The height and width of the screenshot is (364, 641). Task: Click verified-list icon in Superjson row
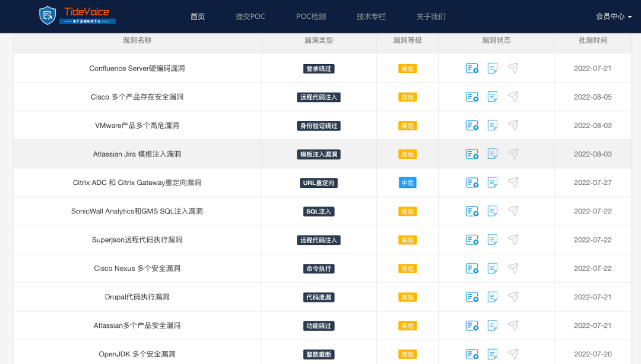pyautogui.click(x=472, y=240)
